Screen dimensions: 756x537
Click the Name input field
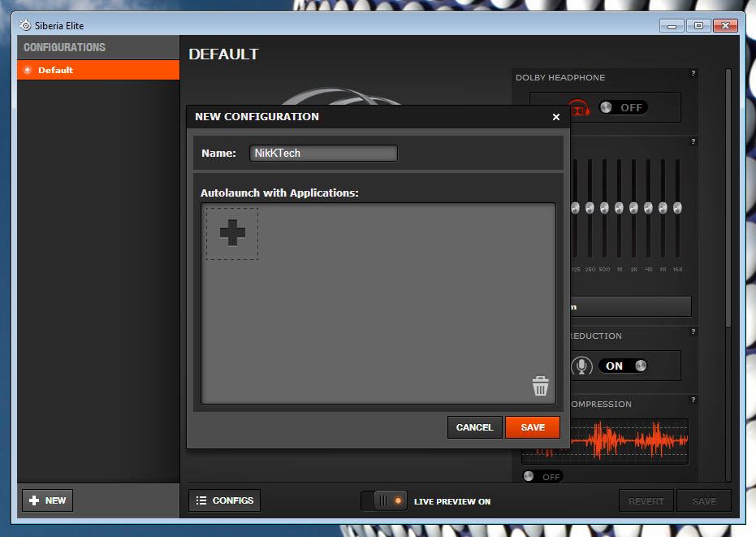point(323,154)
